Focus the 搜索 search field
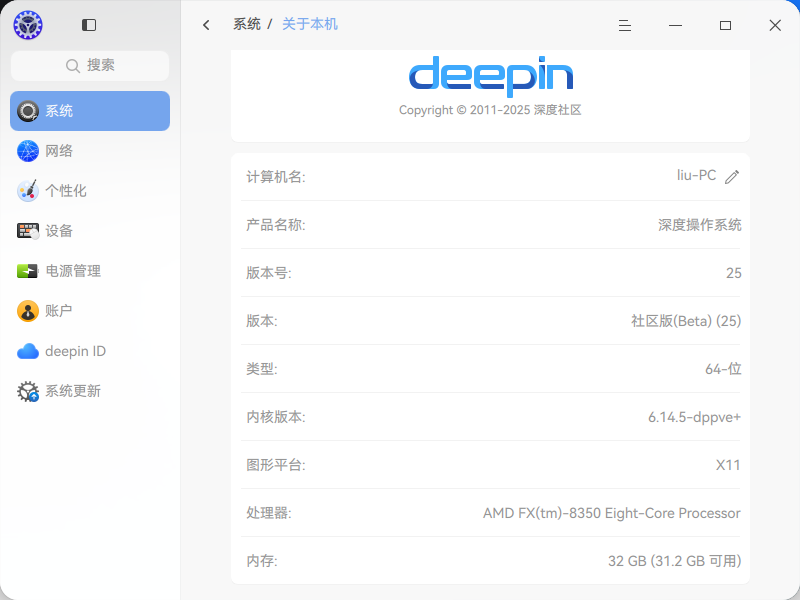The width and height of the screenshot is (800, 600). (x=90, y=66)
